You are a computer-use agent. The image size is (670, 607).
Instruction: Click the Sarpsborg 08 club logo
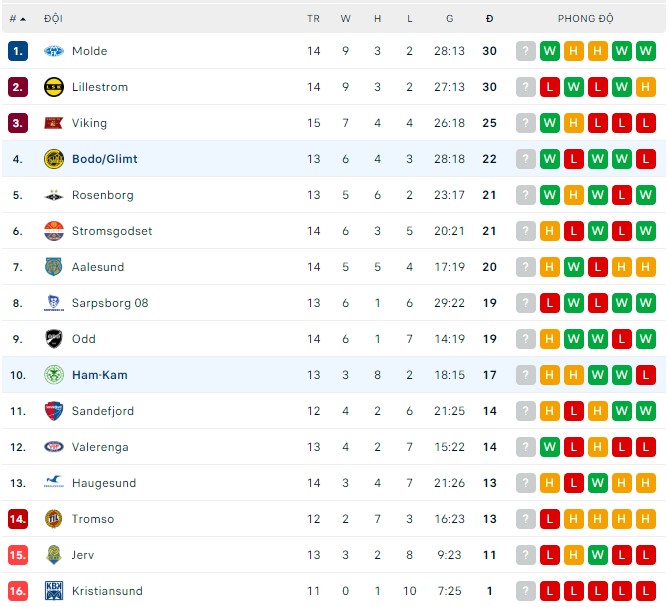(x=54, y=303)
